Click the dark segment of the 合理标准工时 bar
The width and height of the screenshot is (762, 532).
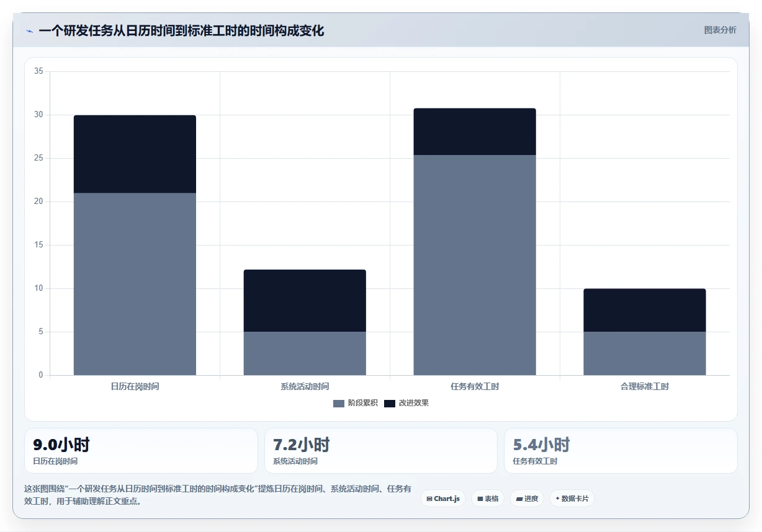coord(645,310)
